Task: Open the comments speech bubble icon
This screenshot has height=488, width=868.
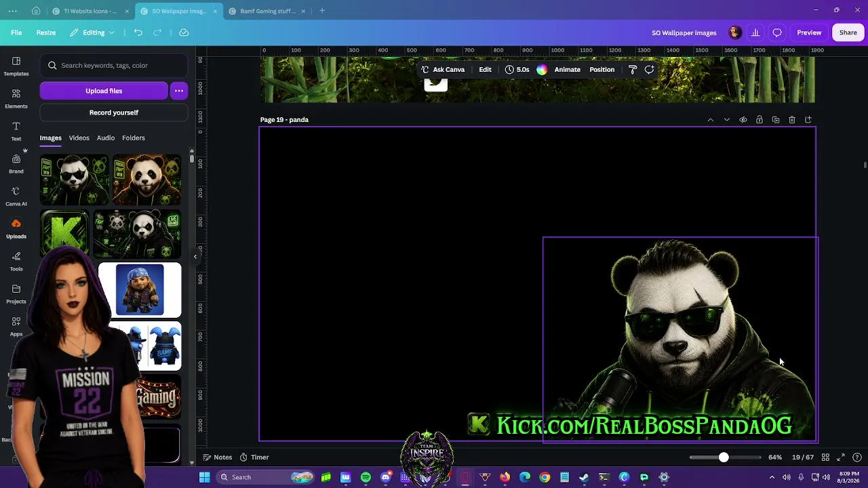Action: click(x=777, y=33)
